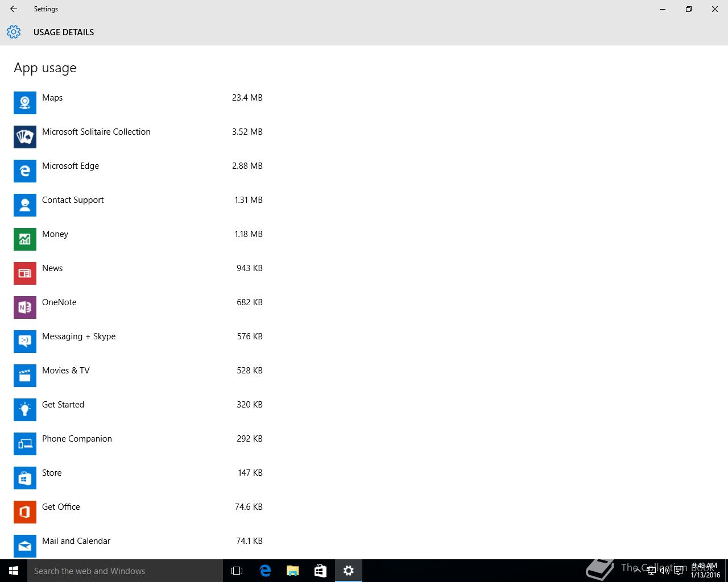Click the 147 KB usage value

tap(250, 473)
